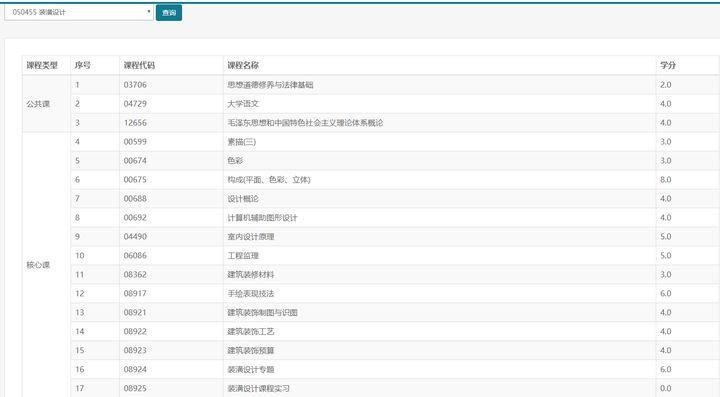720x397 pixels.
Task: Click course code 08921
Action: coord(135,313)
